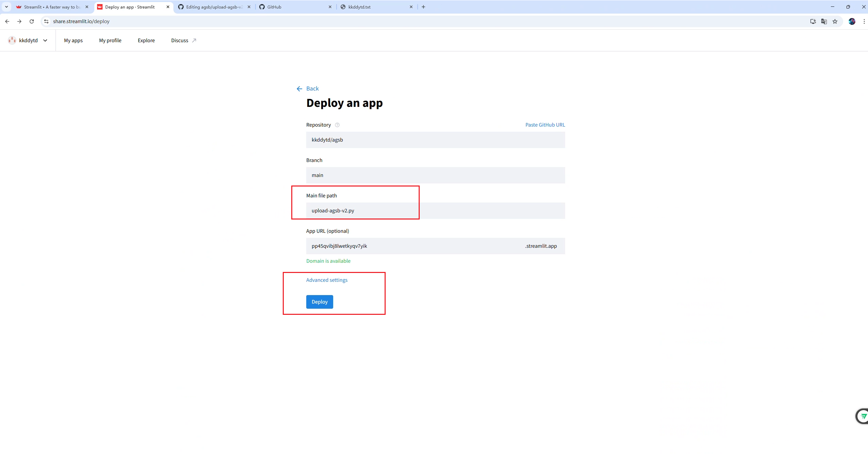This screenshot has width=868, height=469.
Task: Click Repository help question icon
Action: click(337, 125)
